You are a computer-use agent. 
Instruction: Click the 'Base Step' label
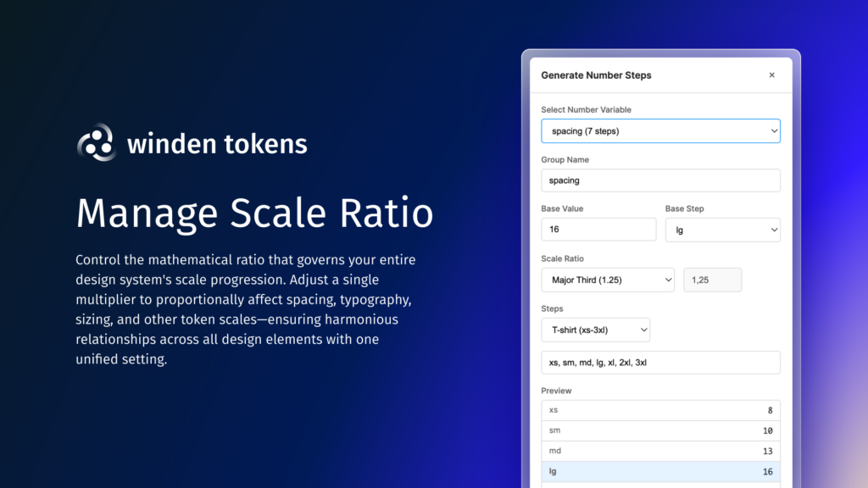point(684,208)
